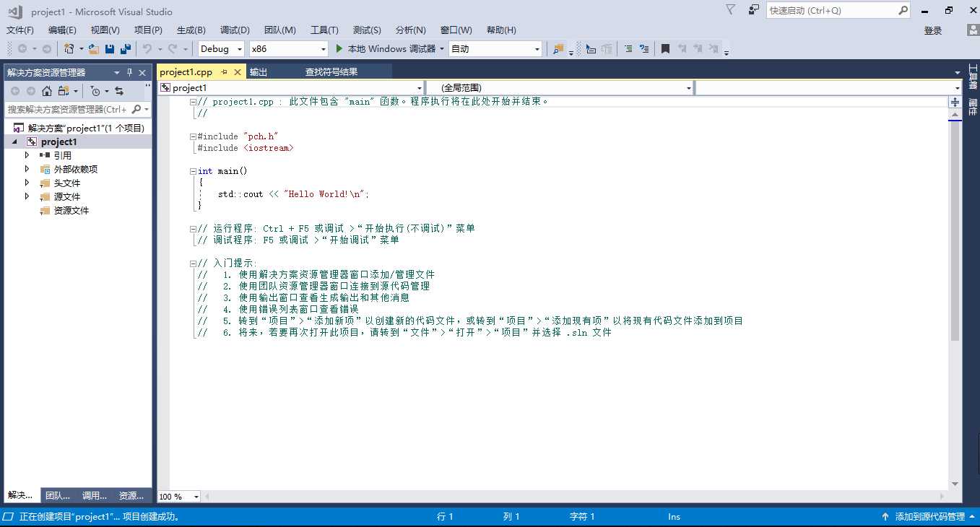Click the account avatar icon near 登录
The height and width of the screenshot is (527, 980).
(973, 30)
